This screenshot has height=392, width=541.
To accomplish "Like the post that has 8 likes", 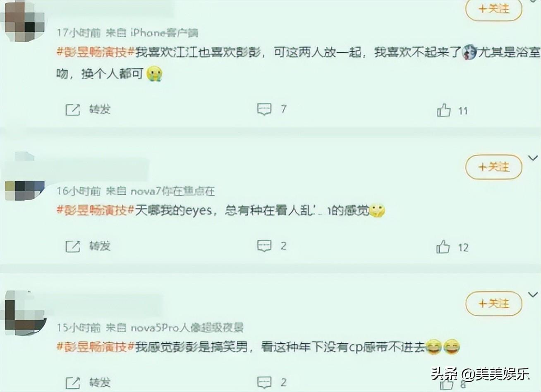I will click(x=446, y=385).
